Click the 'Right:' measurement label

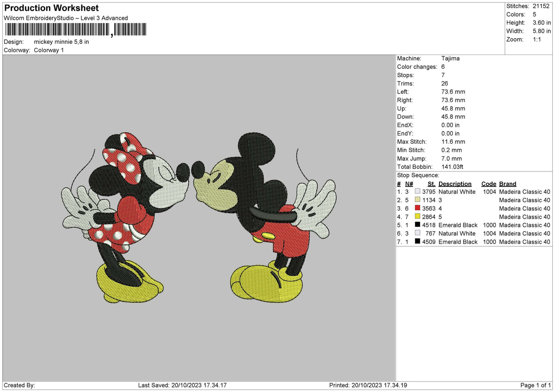(405, 100)
